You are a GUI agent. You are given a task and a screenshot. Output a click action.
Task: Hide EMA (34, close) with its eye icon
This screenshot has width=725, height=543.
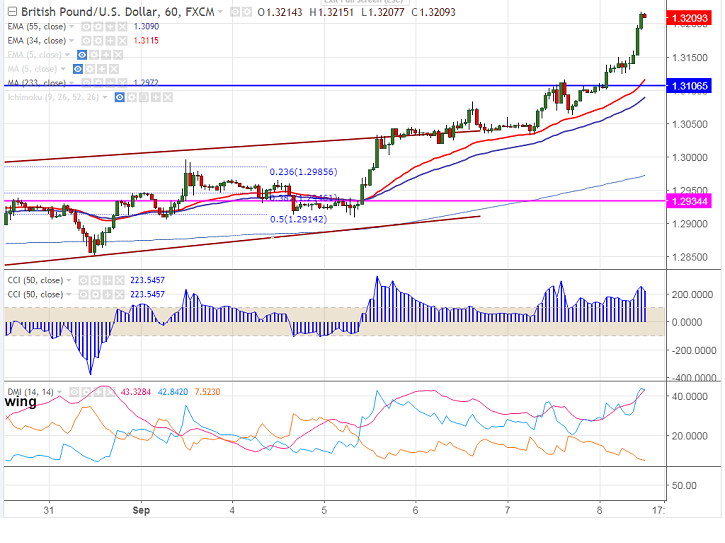click(86, 41)
